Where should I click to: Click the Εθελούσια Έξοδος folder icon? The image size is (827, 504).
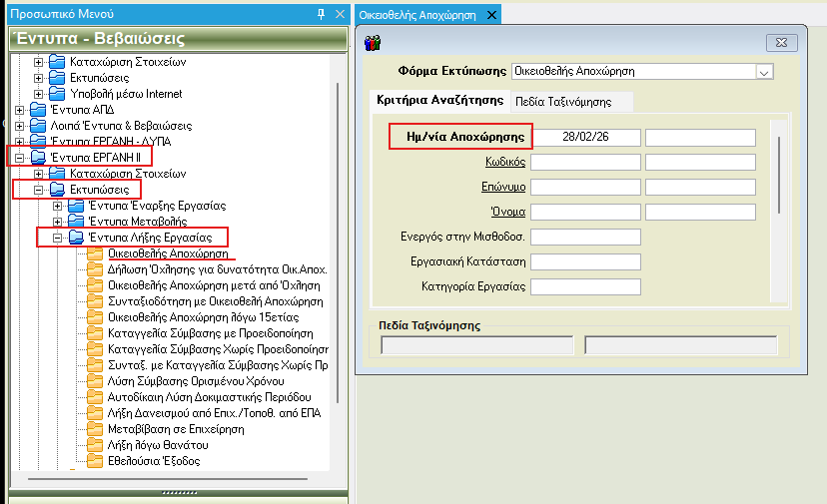click(x=95, y=461)
